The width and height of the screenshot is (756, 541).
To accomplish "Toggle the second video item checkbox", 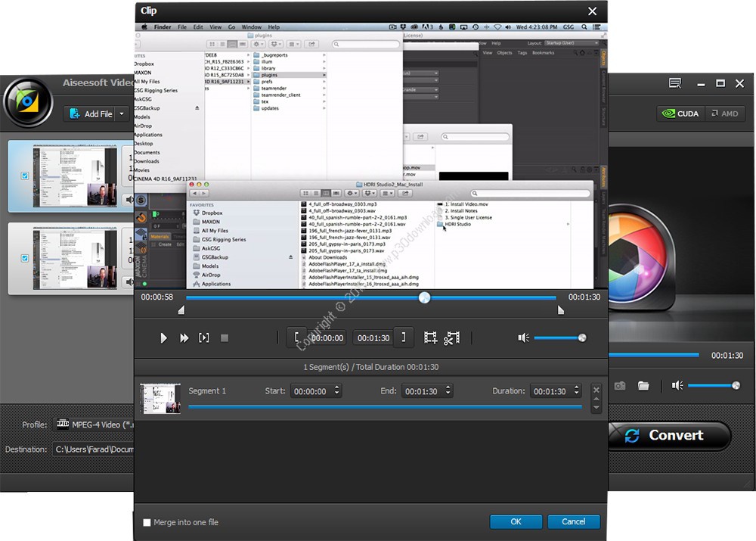I will click(x=25, y=258).
